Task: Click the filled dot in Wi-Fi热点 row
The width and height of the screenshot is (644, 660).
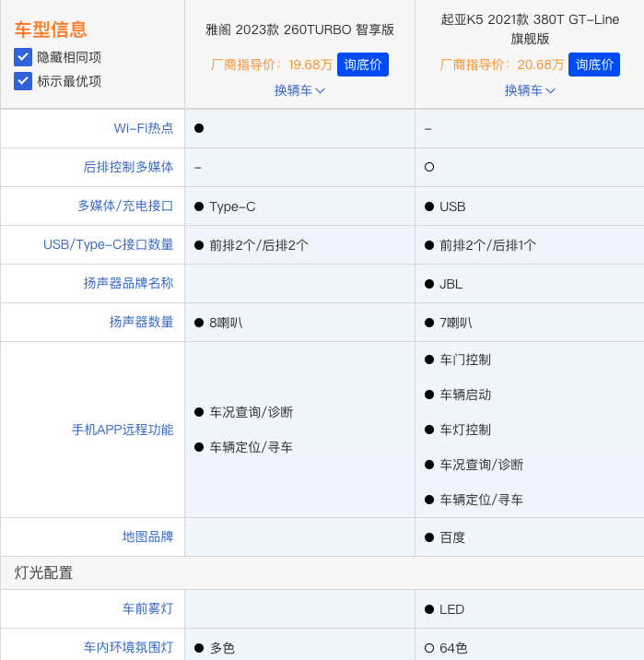Action: pyautogui.click(x=199, y=128)
